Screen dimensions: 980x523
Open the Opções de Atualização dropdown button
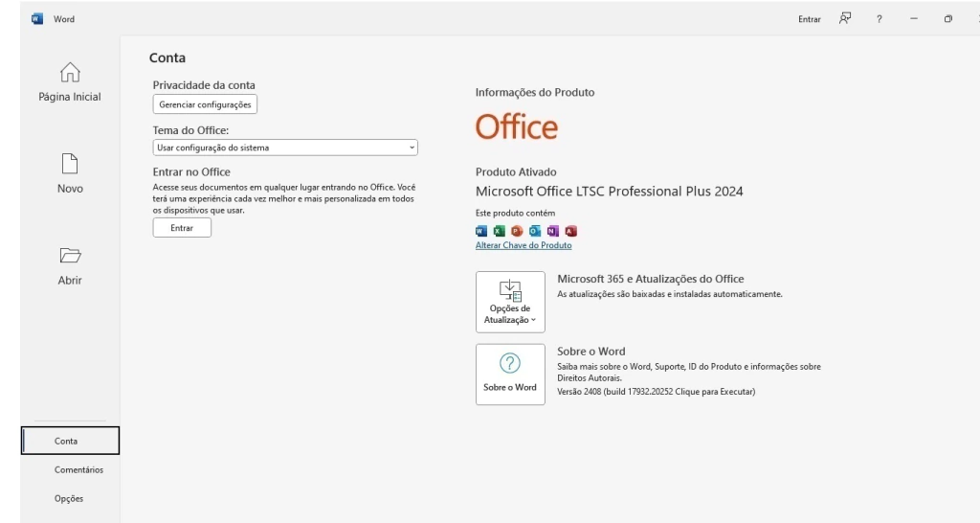pos(510,302)
